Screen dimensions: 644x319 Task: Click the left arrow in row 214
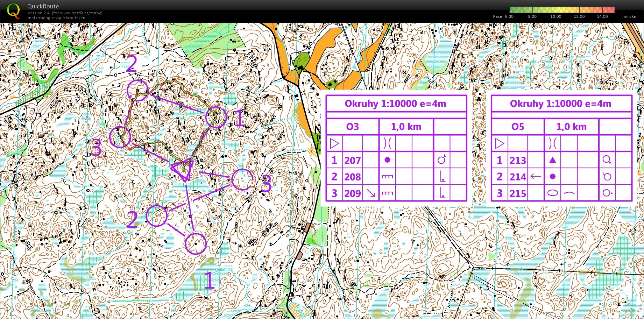536,177
